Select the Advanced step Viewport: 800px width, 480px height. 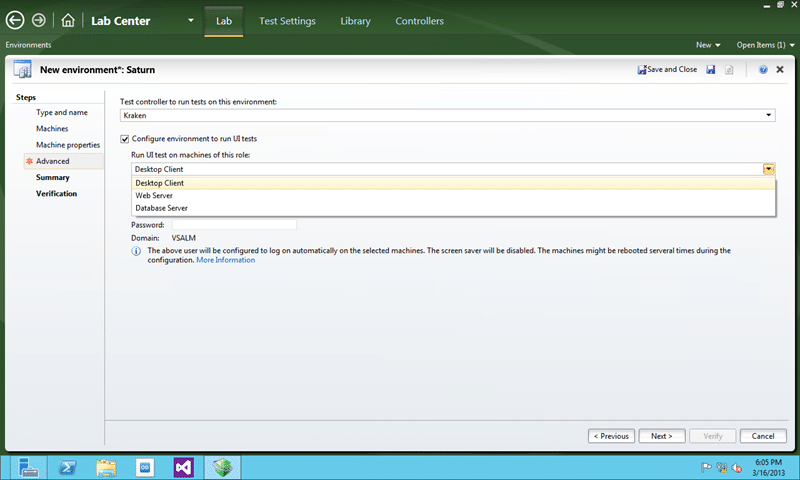(63, 161)
